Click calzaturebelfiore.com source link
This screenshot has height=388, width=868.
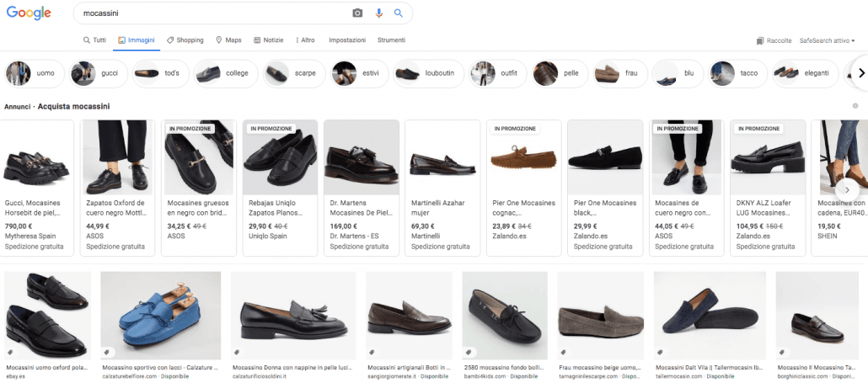[128, 376]
